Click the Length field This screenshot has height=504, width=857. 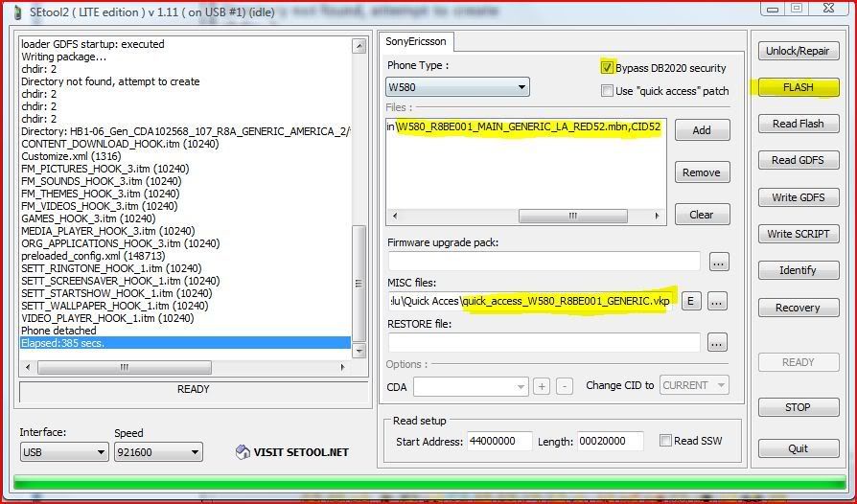pyautogui.click(x=610, y=441)
